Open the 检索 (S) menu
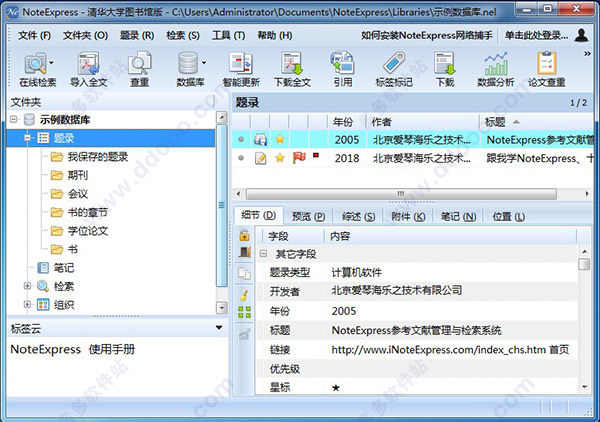Image resolution: width=600 pixels, height=422 pixels. 183,36
